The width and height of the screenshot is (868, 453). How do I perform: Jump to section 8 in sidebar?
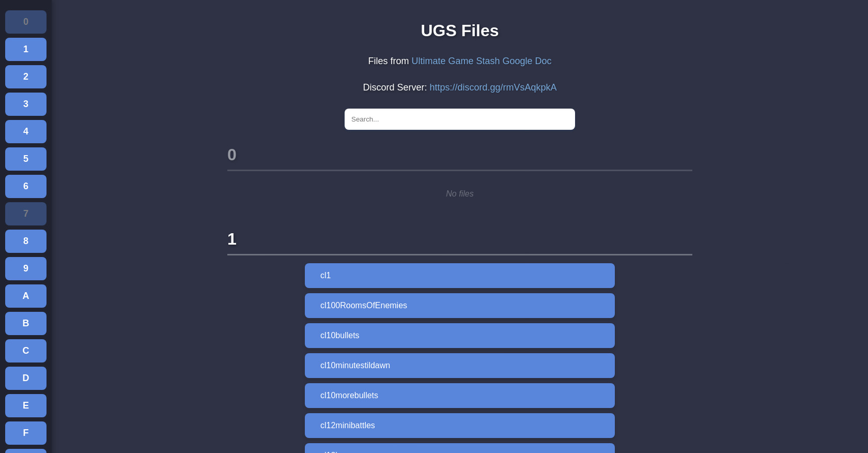(26, 241)
